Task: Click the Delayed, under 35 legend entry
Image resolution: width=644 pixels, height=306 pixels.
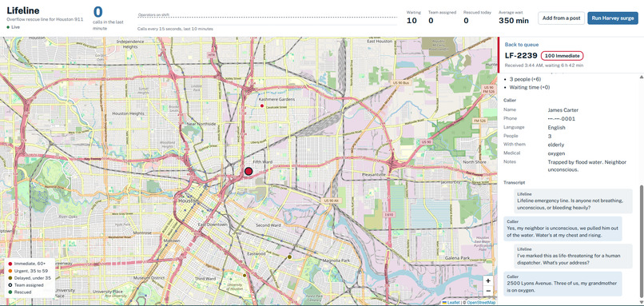Action: [29, 278]
